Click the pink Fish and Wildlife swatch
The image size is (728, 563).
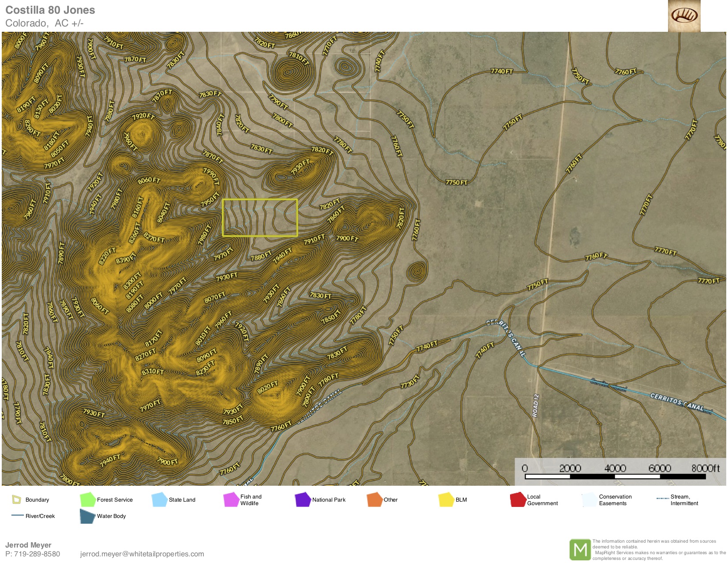(x=231, y=499)
